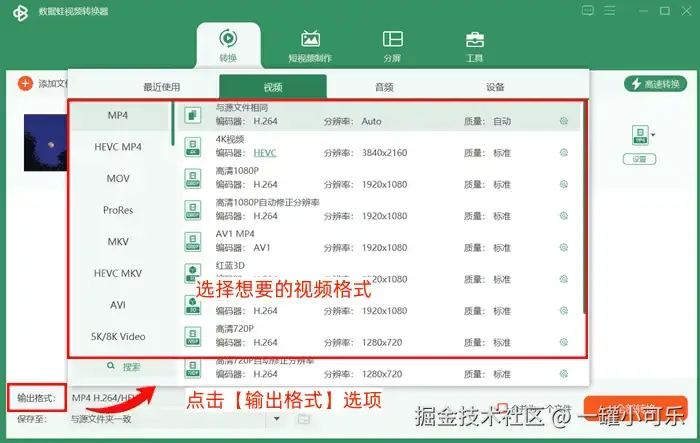
Task: Click the 高清720P preset icon
Action: 193,337
